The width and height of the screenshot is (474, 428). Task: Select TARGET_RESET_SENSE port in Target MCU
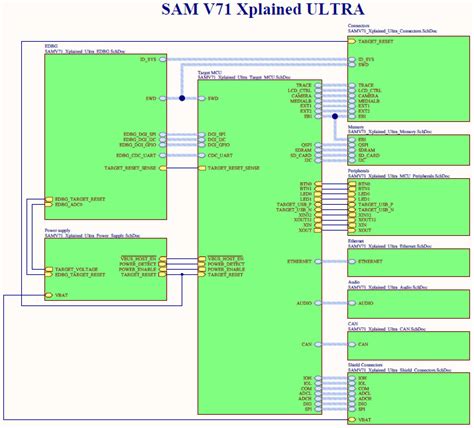(202, 168)
